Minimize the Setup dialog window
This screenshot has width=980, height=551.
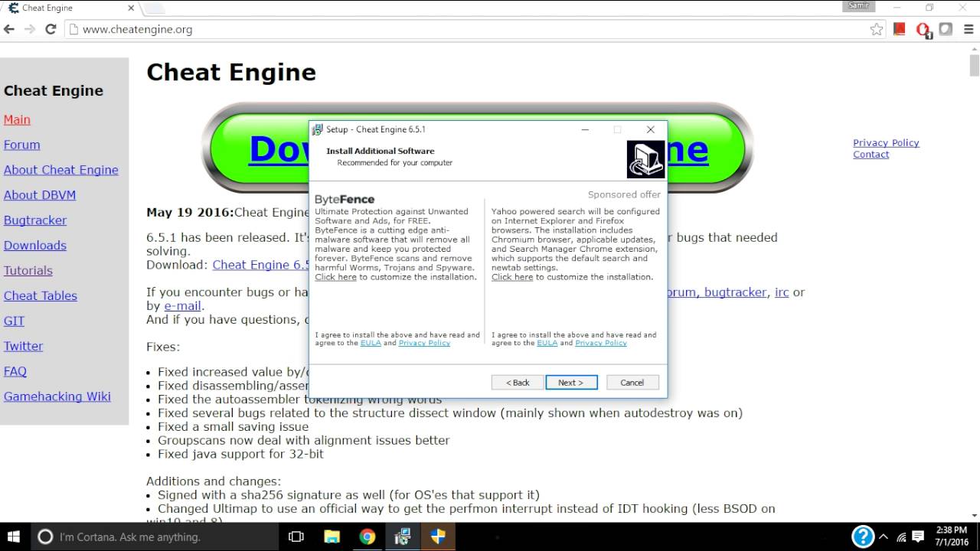(x=585, y=129)
